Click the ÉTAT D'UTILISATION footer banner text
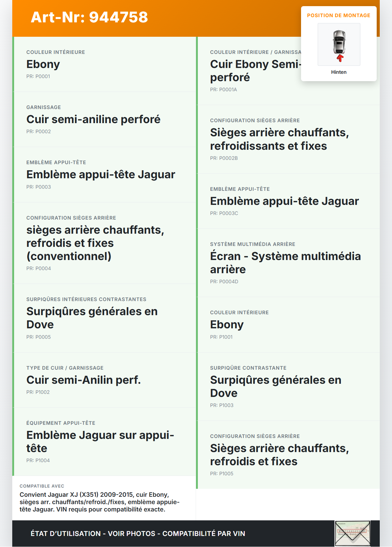This screenshot has height=547, width=392. click(138, 534)
